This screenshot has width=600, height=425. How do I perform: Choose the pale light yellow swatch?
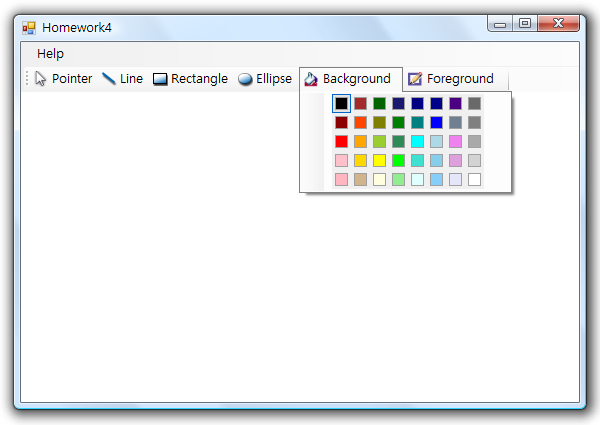tap(379, 179)
